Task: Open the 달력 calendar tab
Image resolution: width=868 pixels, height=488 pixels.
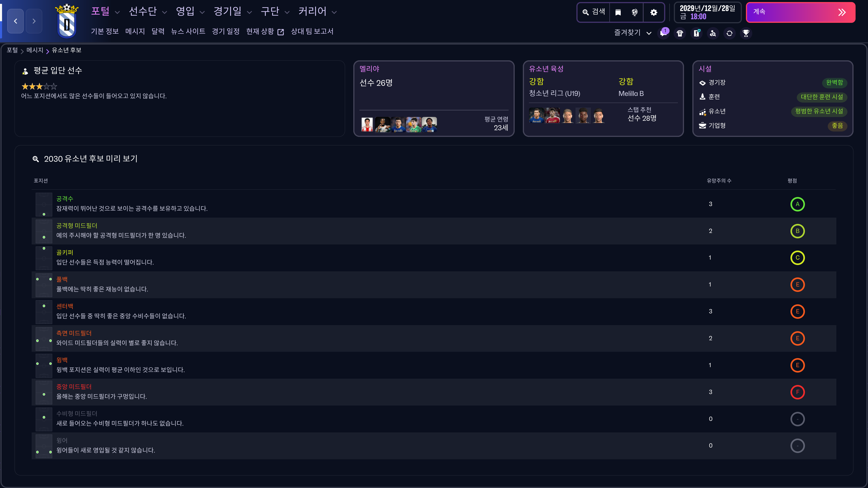Action: (158, 31)
